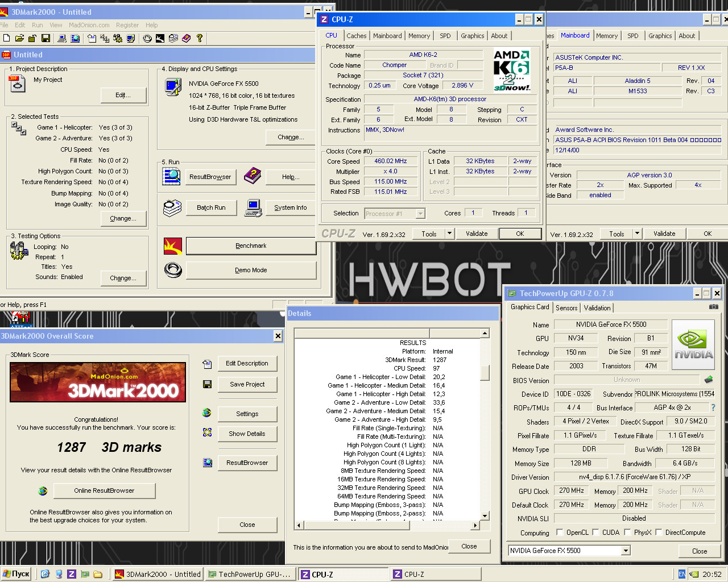The height and width of the screenshot is (582, 728).
Task: Click the Online ResultBrowser button
Action: point(104,490)
